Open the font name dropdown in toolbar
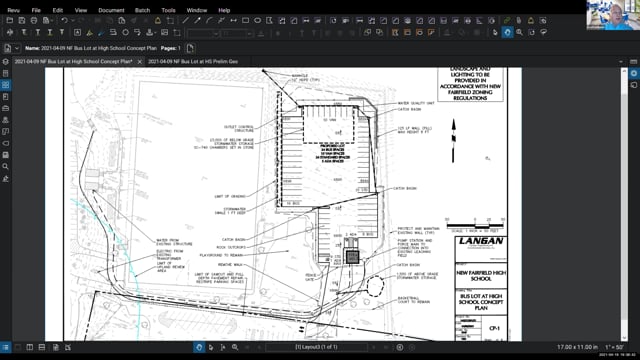Image resolution: width=640 pixels, height=360 pixels. pyautogui.click(x=203, y=33)
